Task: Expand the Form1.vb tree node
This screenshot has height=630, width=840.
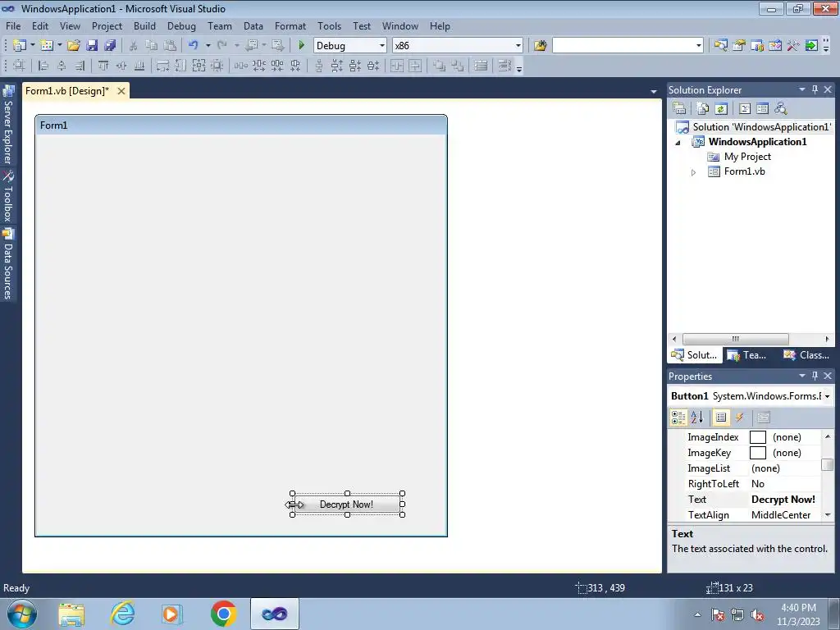Action: pyautogui.click(x=693, y=172)
